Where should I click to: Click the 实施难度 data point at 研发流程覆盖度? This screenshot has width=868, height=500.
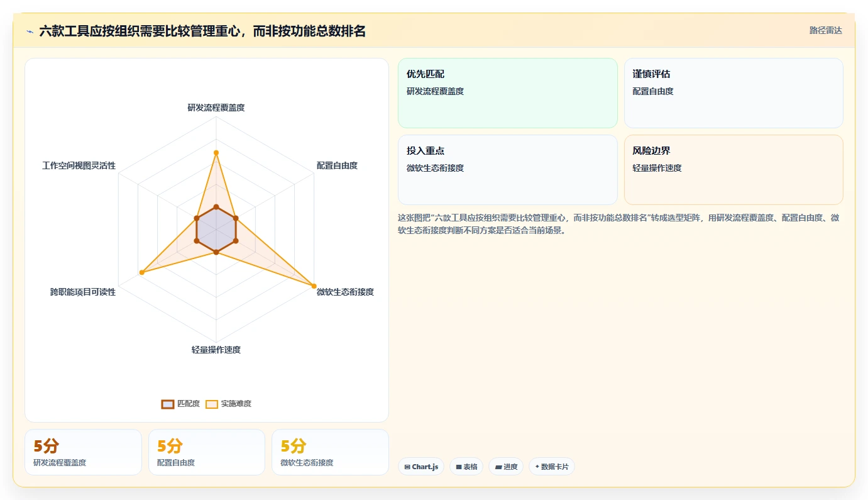pos(216,153)
